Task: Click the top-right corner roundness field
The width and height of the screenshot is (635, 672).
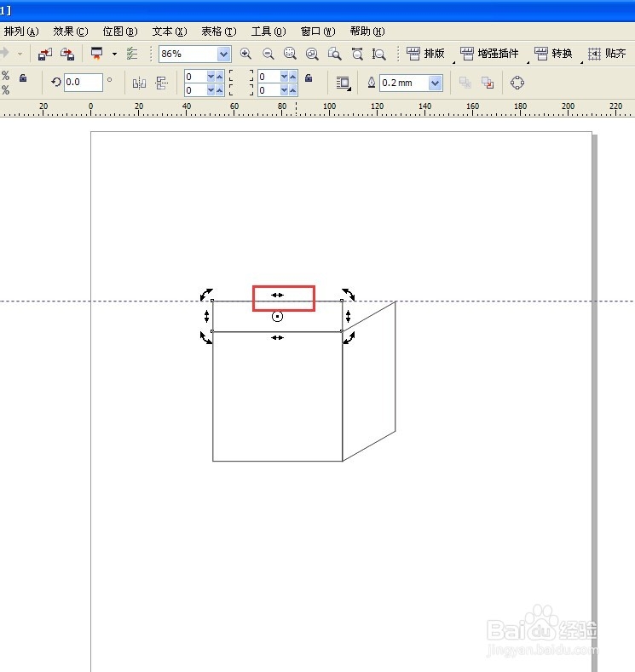Action: point(268,77)
